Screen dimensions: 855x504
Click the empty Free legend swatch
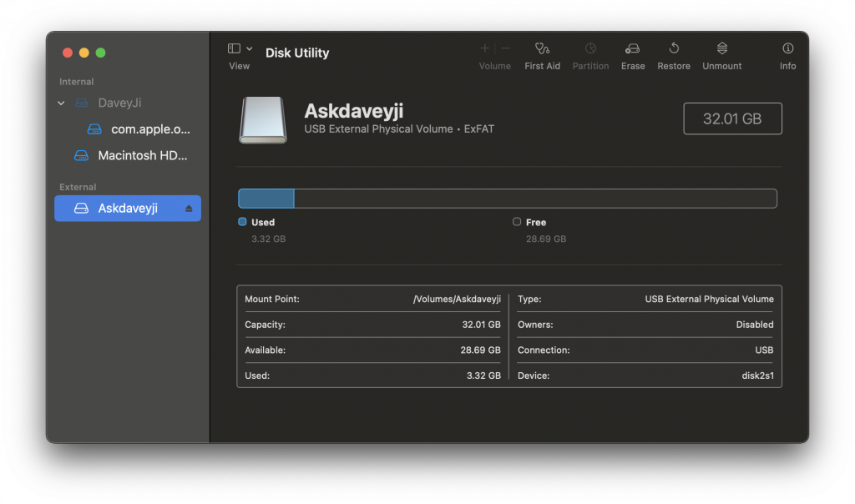(516, 222)
